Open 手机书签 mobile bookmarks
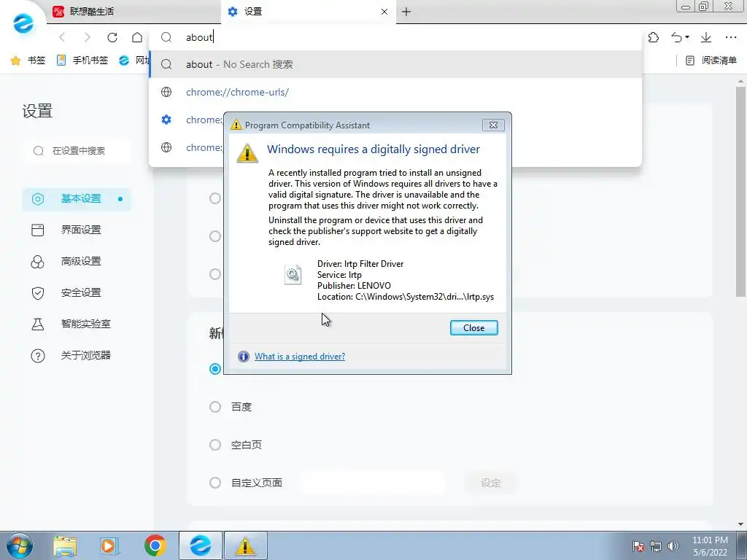This screenshot has height=560, width=747. coord(82,61)
